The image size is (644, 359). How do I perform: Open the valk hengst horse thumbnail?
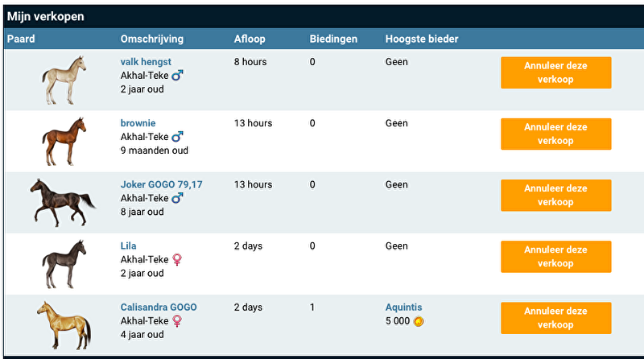pos(64,80)
